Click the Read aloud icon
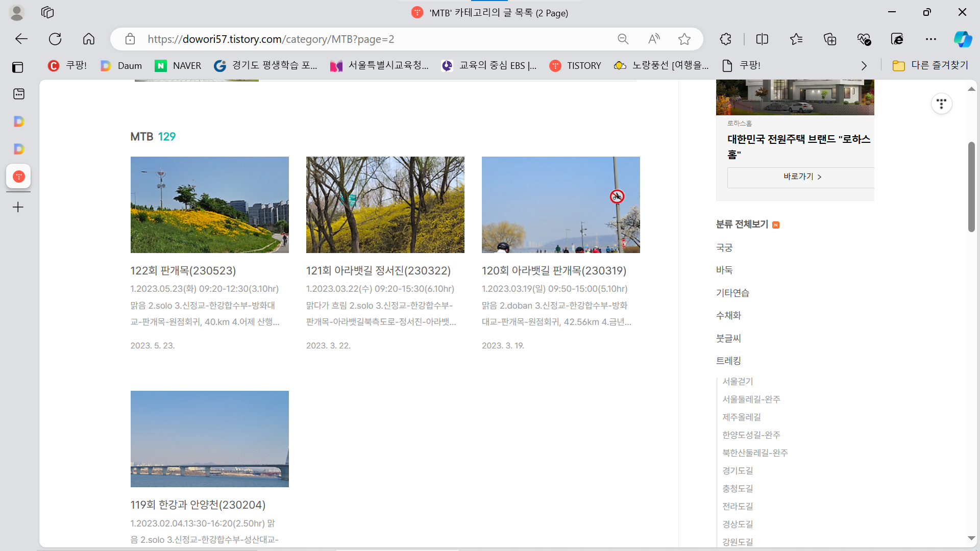The width and height of the screenshot is (980, 551). click(x=654, y=39)
